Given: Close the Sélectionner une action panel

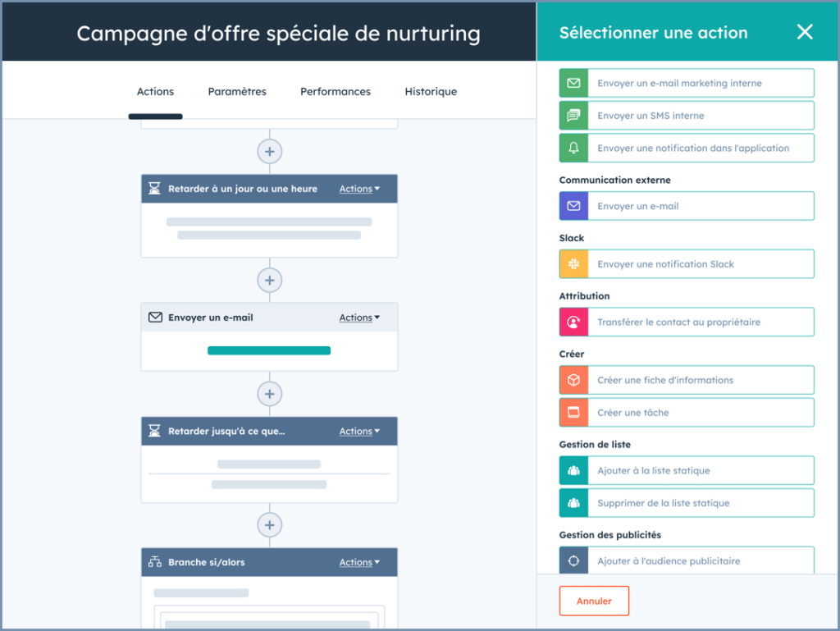Looking at the screenshot, I should point(805,32).
